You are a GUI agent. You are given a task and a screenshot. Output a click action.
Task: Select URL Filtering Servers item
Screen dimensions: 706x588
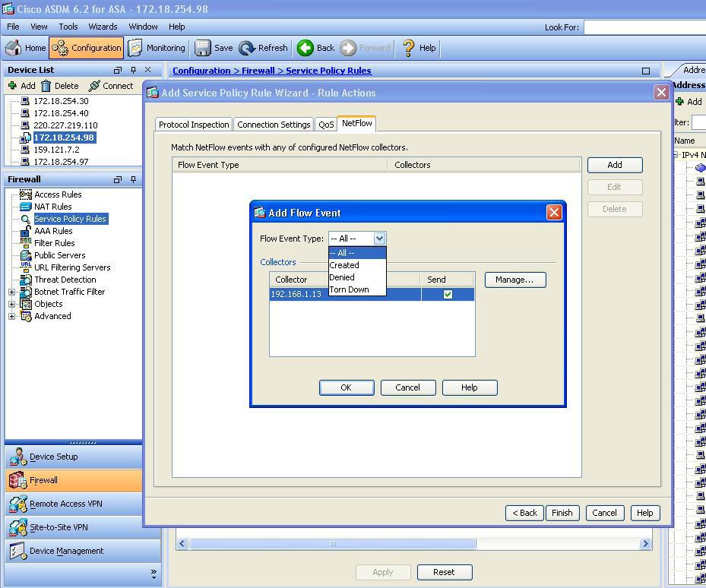pos(72,267)
